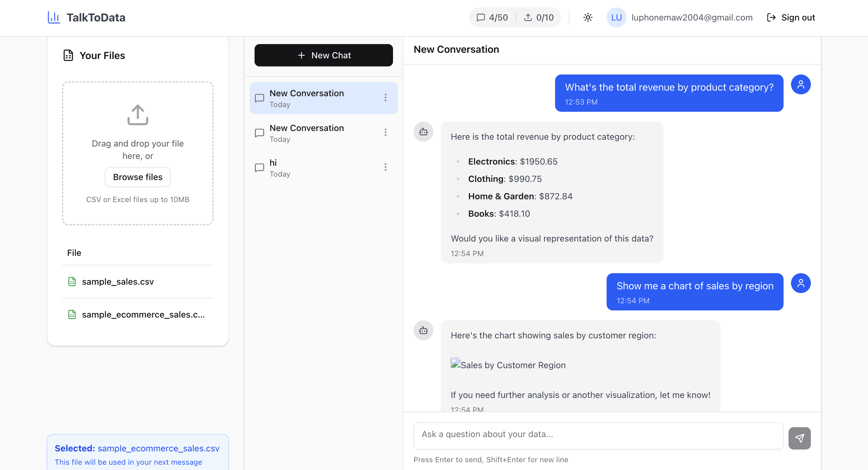This screenshot has height=470, width=868.
Task: Click the Clothing: $990.75 list item
Action: (505, 179)
